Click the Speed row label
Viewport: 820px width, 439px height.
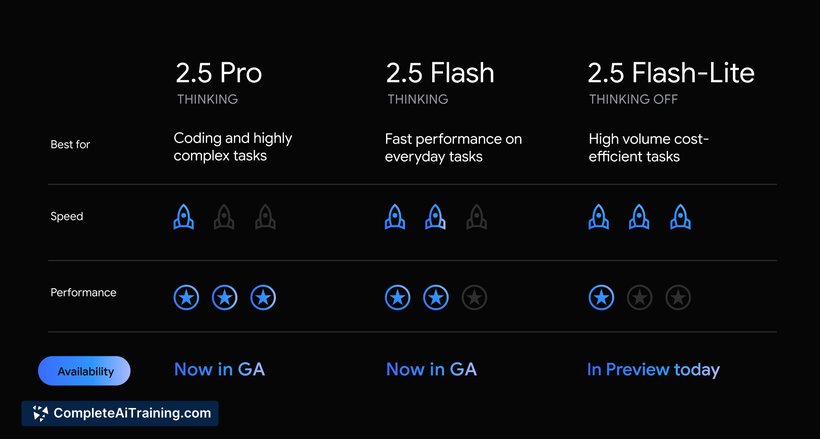coord(66,216)
